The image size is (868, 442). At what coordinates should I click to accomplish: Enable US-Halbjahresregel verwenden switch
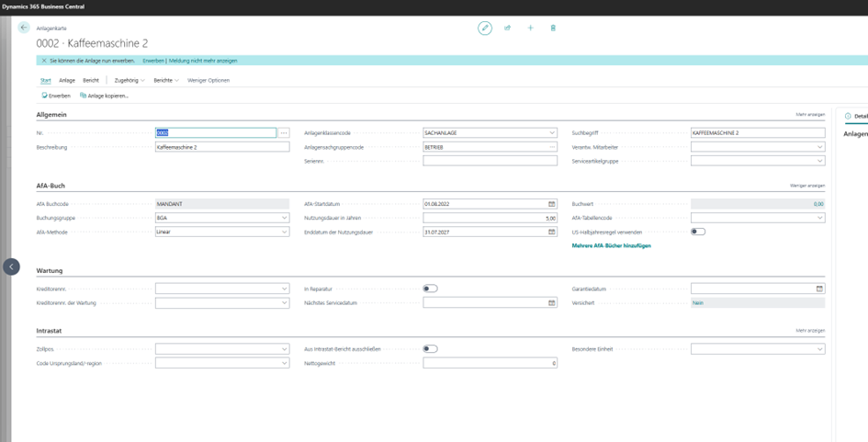click(698, 232)
